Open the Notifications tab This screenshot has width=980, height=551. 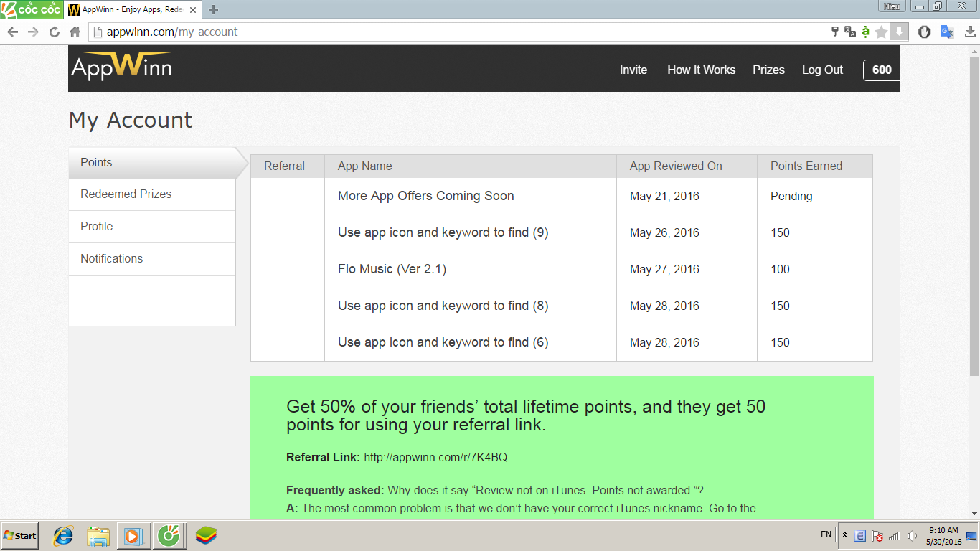(152, 259)
